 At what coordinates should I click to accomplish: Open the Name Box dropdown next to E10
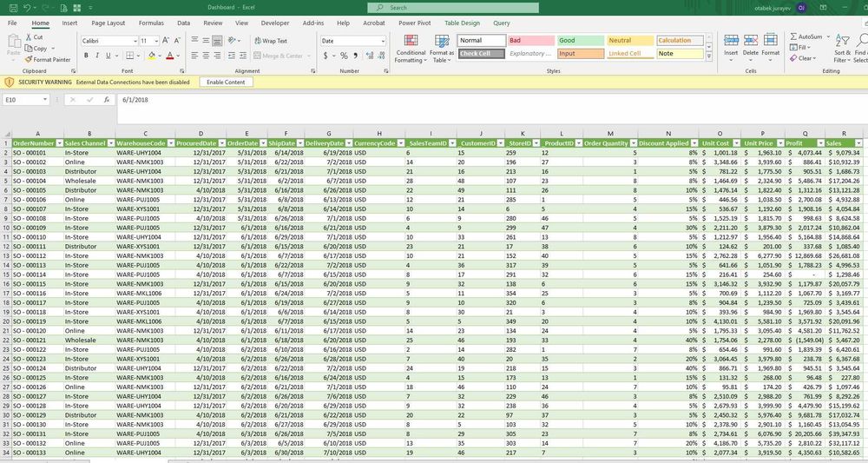click(44, 100)
